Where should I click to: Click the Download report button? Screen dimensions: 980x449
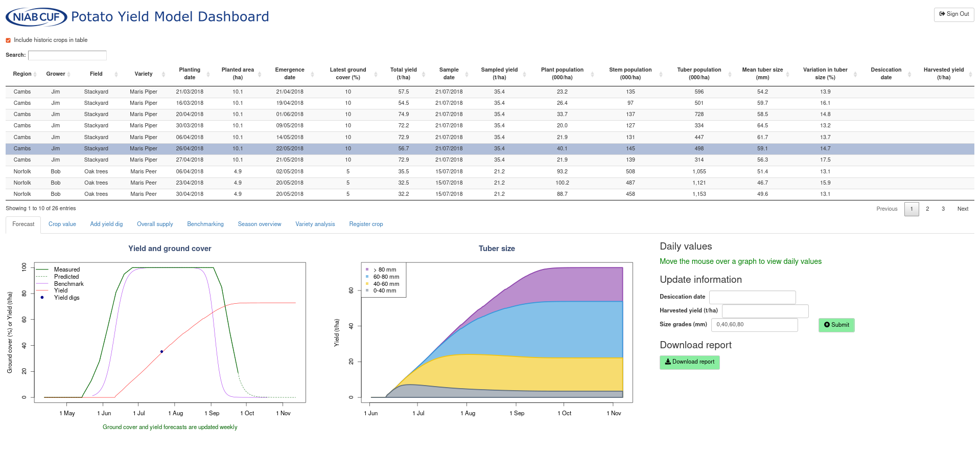point(689,362)
